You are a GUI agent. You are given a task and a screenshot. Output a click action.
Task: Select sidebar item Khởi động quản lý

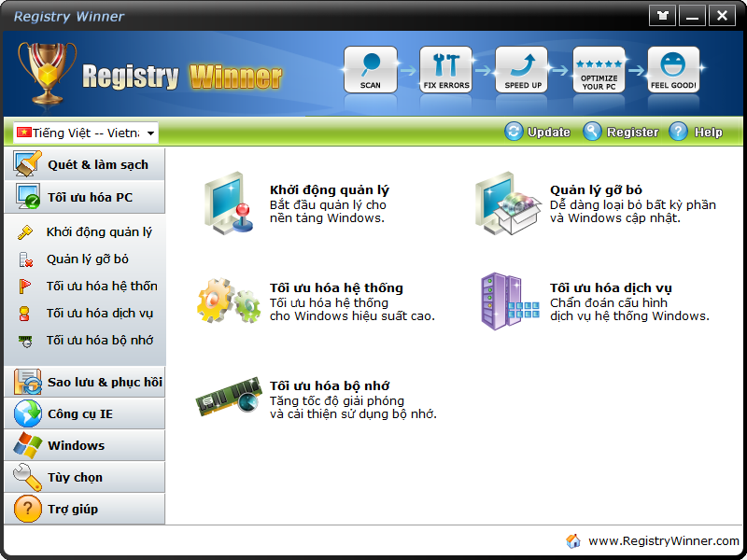tap(99, 232)
